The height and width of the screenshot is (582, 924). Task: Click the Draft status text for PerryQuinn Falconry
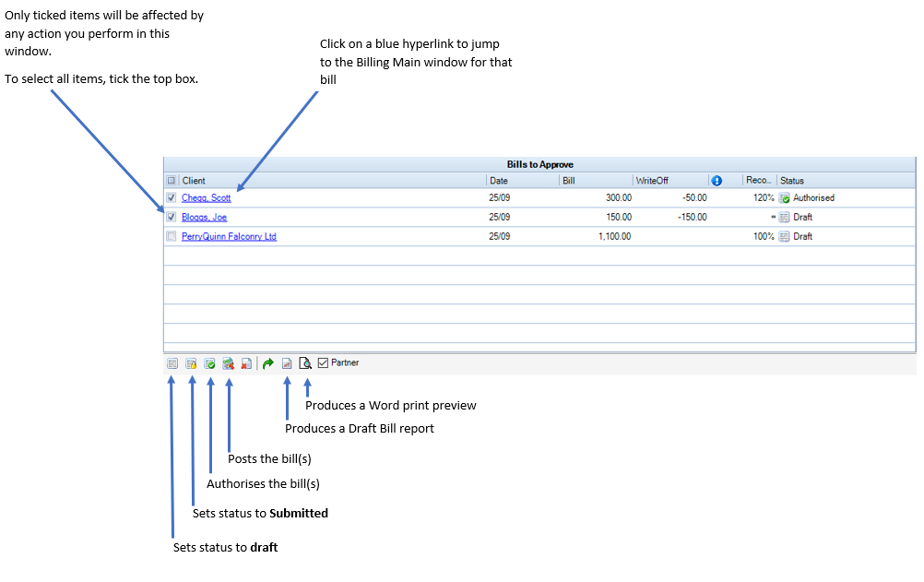click(802, 236)
